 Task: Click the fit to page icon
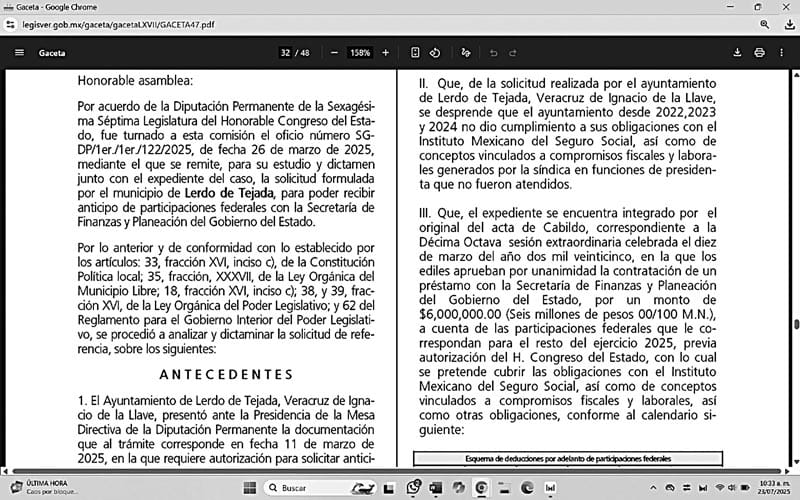[x=415, y=52]
